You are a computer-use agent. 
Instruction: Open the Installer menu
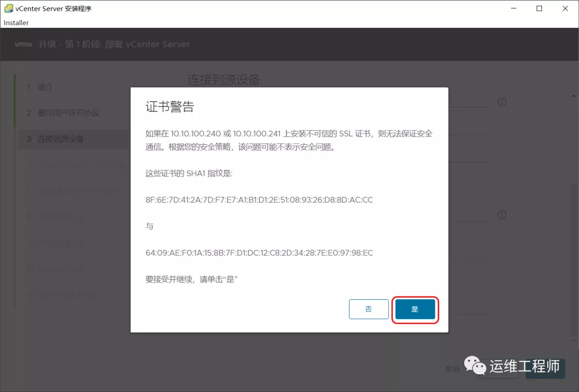17,23
